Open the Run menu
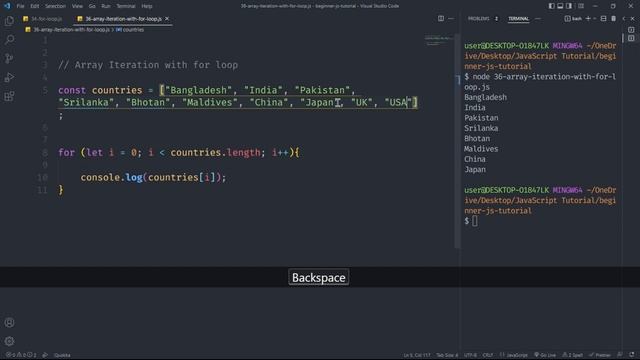640x360 pixels. pos(106,6)
